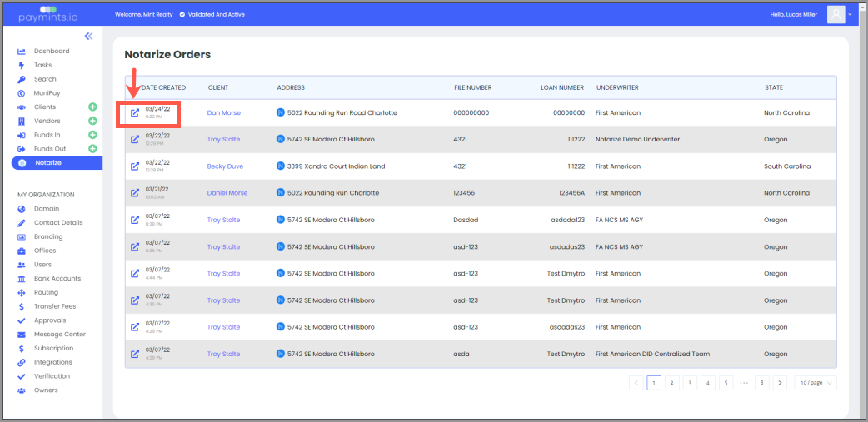Open Approvals in the sidebar
Screen dimensions: 868x422
(x=50, y=320)
